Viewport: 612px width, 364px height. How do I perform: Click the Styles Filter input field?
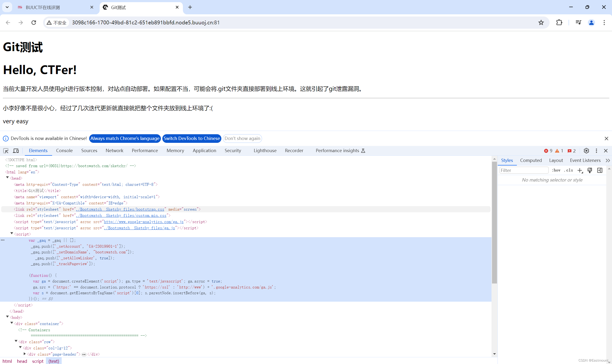[x=524, y=170]
